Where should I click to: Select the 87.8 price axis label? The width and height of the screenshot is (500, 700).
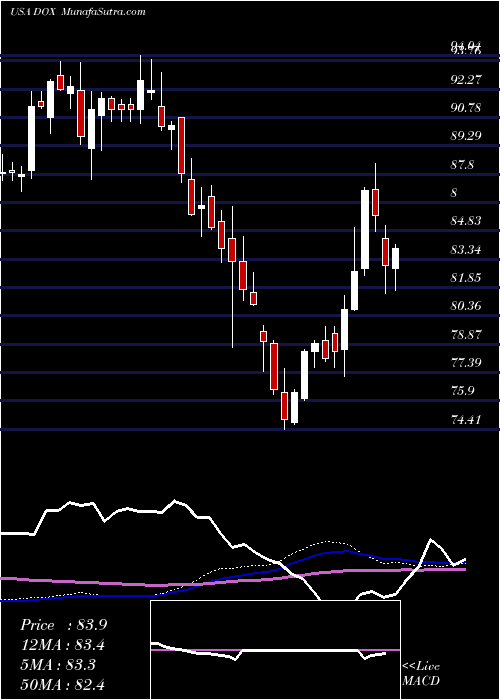(462, 165)
